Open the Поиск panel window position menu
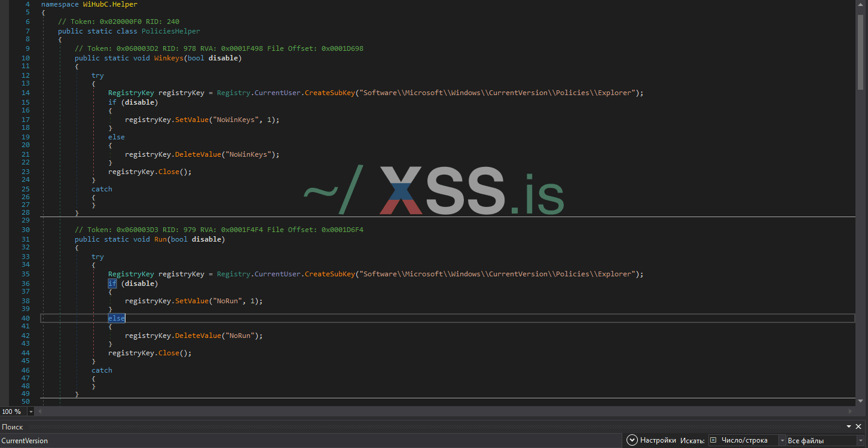868x448 pixels. click(x=849, y=426)
